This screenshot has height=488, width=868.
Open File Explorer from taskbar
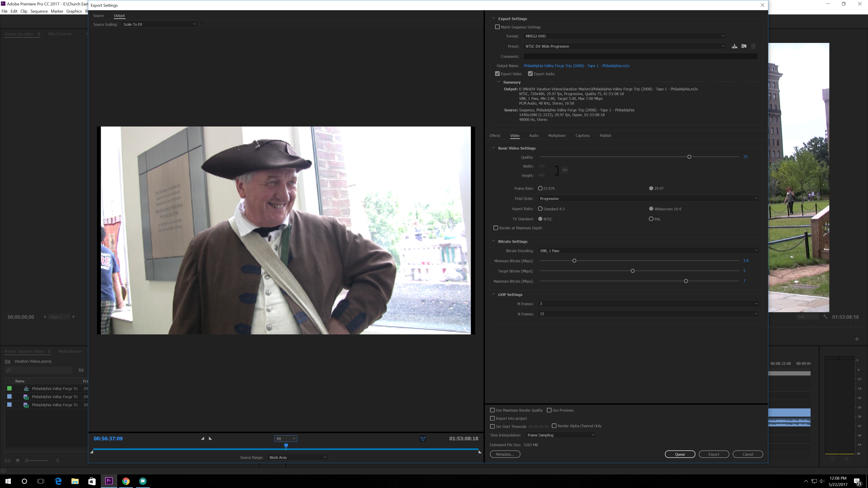(75, 481)
